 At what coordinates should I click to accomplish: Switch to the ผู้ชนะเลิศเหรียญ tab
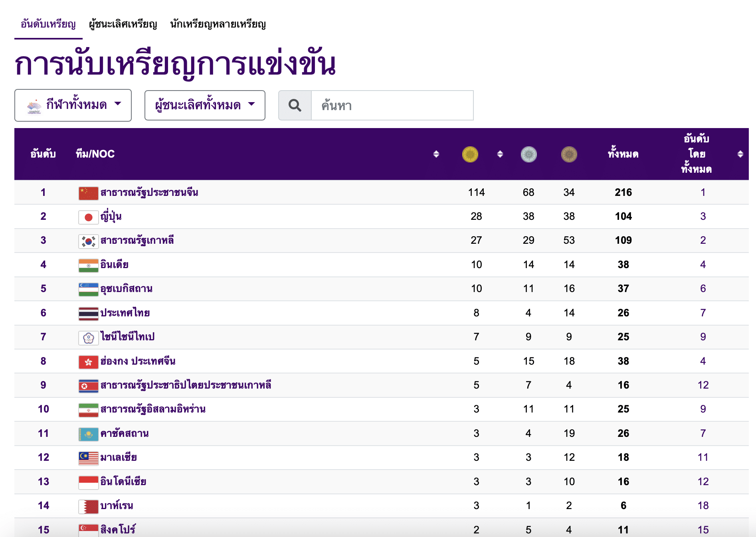click(x=122, y=24)
